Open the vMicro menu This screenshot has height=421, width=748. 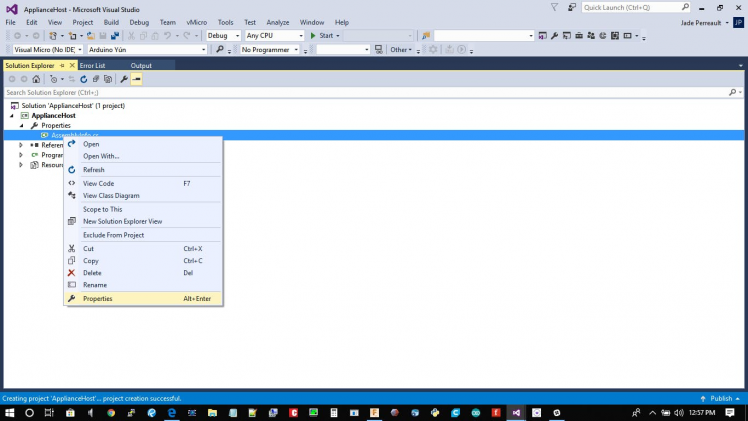(x=197, y=22)
